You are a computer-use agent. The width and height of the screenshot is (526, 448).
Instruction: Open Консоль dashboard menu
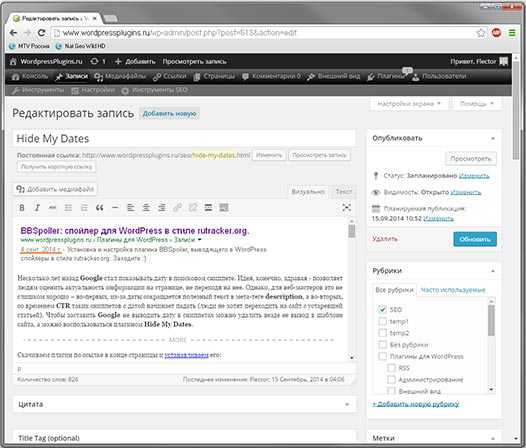[30, 77]
